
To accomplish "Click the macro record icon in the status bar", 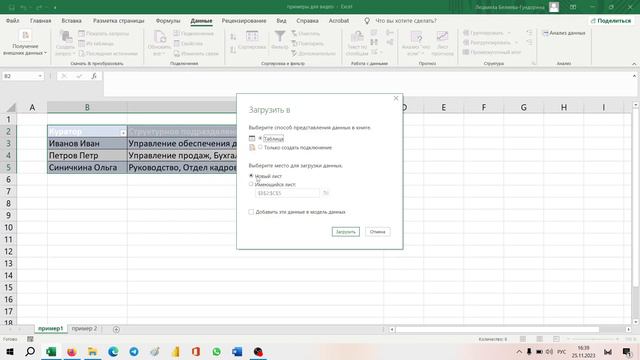I will (x=30, y=339).
